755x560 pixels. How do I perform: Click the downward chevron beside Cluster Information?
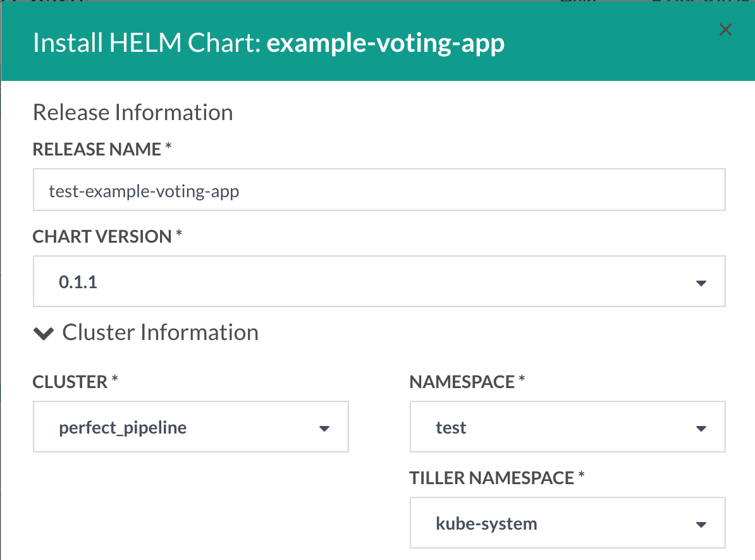click(44, 333)
